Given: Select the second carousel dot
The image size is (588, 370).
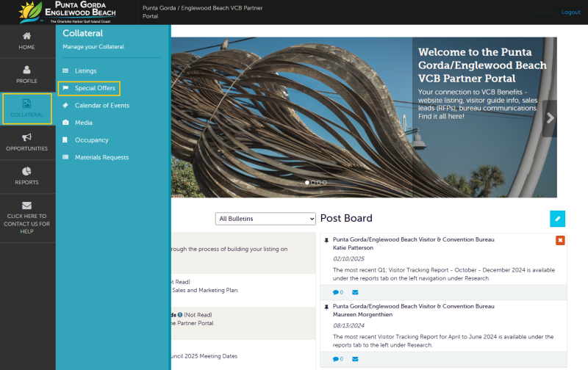Looking at the screenshot, I should coord(313,182).
